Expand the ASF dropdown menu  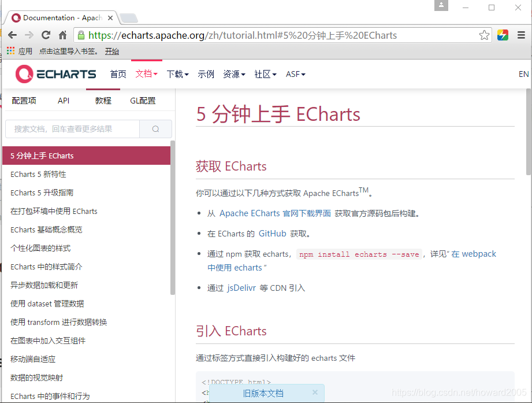[x=296, y=74]
